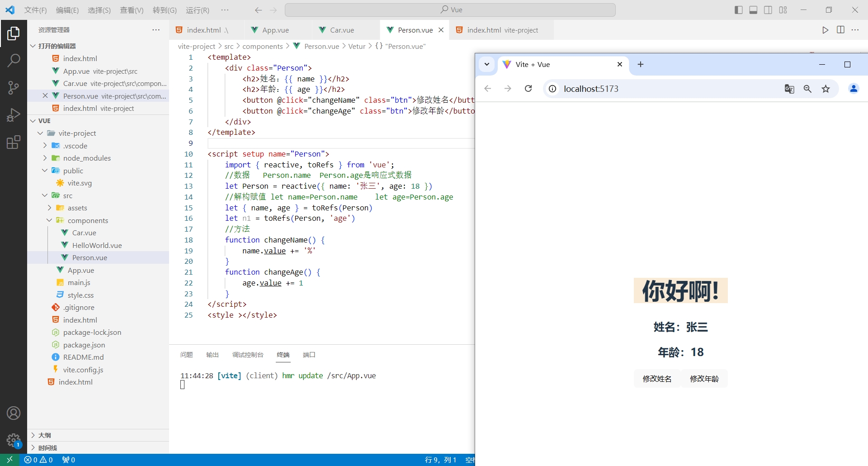This screenshot has width=868, height=466.
Task: Expand the 时间线 timeline section
Action: click(33, 448)
